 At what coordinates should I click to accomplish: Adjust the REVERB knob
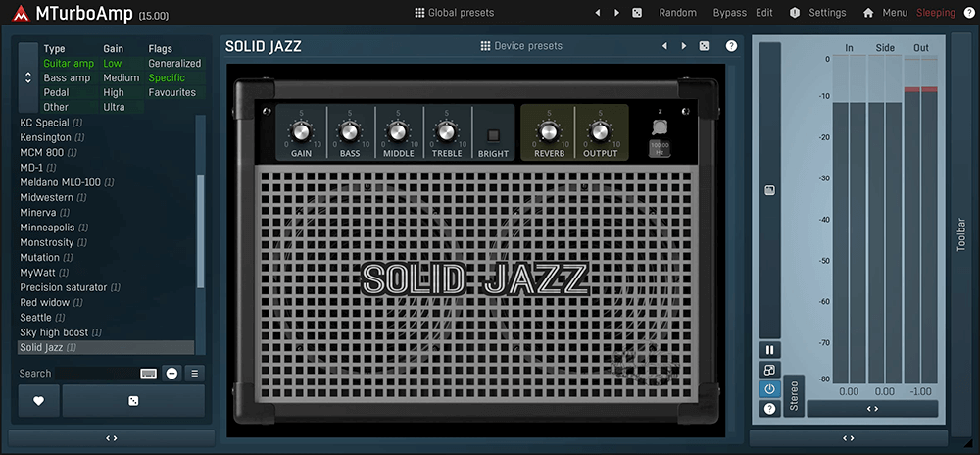[549, 131]
